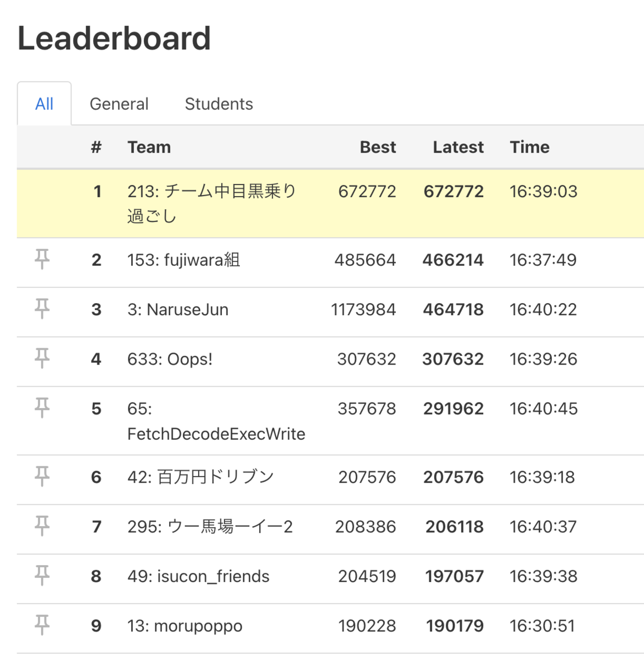Screen dimensions: 644x659
Task: Toggle pin for morupoppo team
Action: (42, 624)
